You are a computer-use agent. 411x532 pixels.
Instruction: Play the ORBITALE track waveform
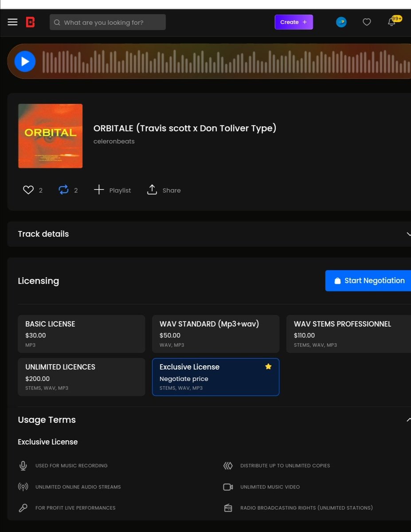coord(25,61)
